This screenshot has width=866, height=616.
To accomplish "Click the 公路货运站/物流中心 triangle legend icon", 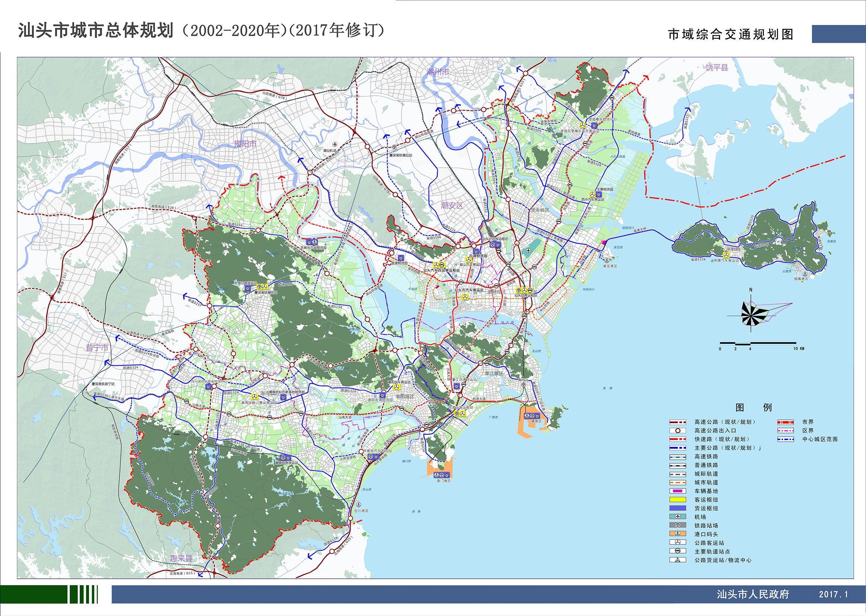I will 677,560.
